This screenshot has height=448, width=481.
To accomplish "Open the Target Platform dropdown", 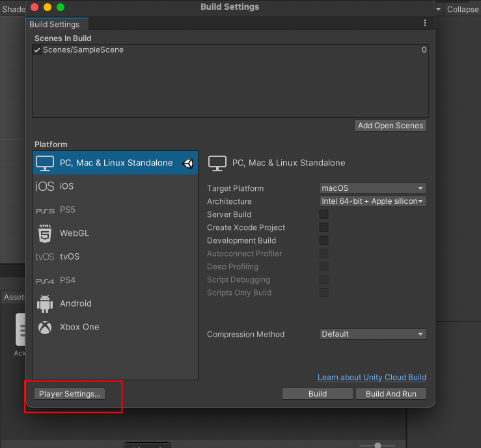I will pyautogui.click(x=373, y=188).
